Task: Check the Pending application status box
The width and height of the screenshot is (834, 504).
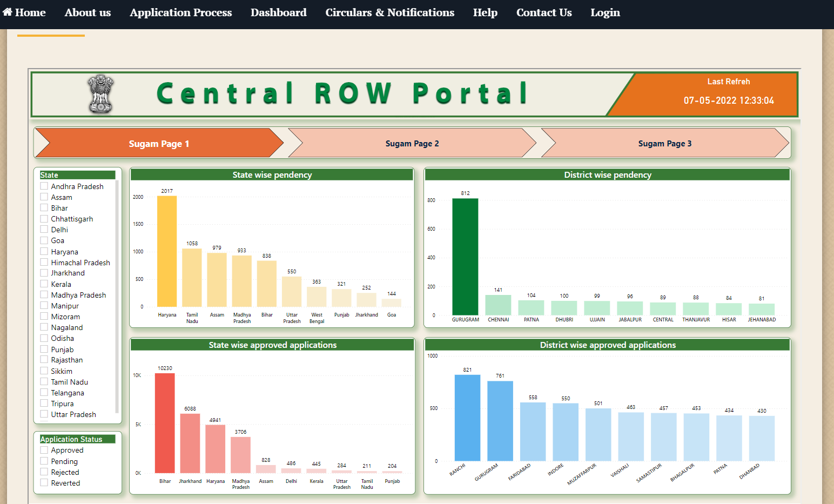Action: 44,461
